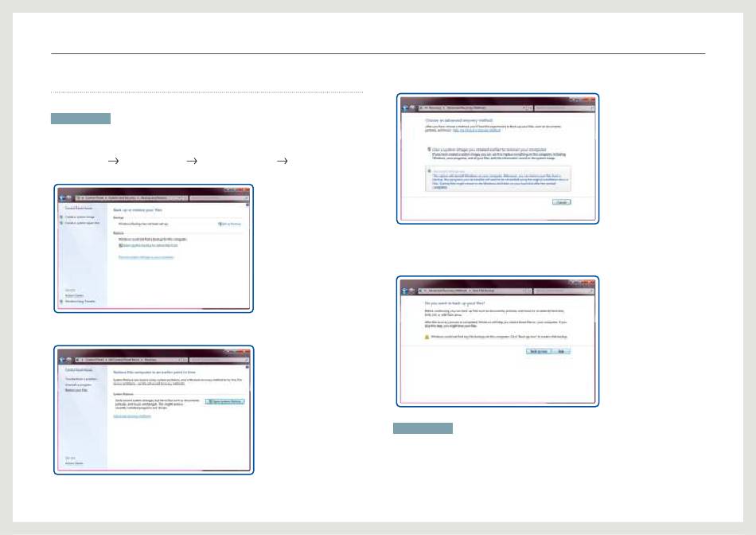Click Uninstall a program link
The width and height of the screenshot is (756, 535).
coord(78,385)
